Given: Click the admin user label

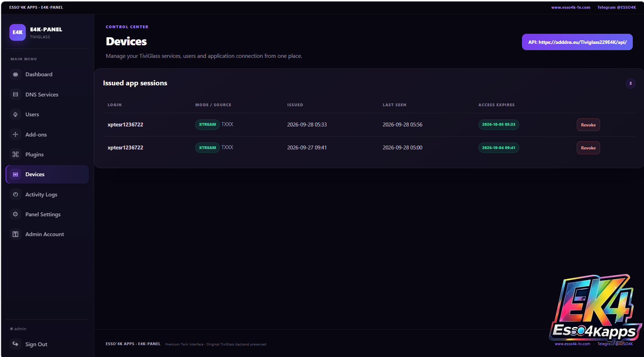Looking at the screenshot, I should (x=18, y=329).
